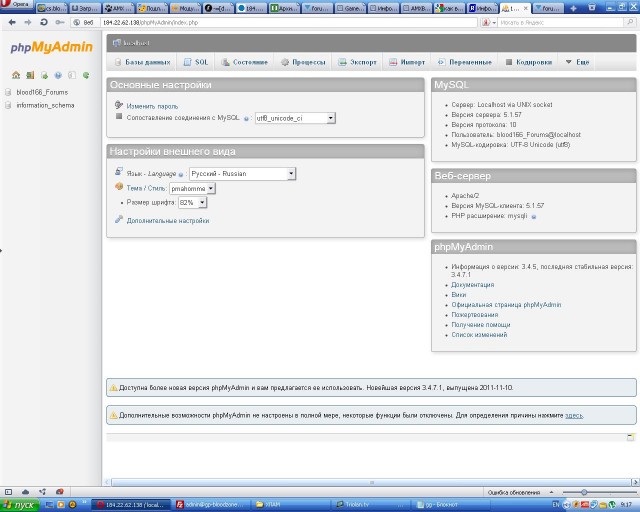Click the Изменить пароль link
The width and height of the screenshot is (640, 512).
152,106
